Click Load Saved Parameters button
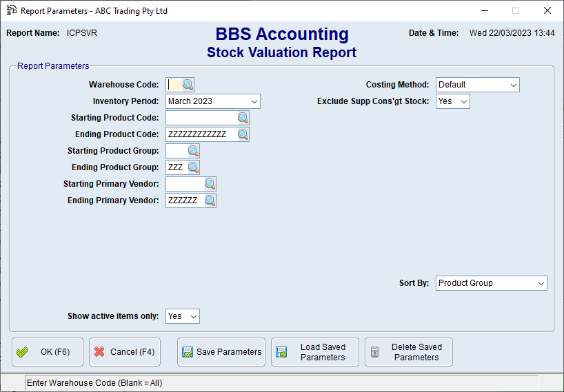Image resolution: width=564 pixels, height=392 pixels. click(315, 352)
